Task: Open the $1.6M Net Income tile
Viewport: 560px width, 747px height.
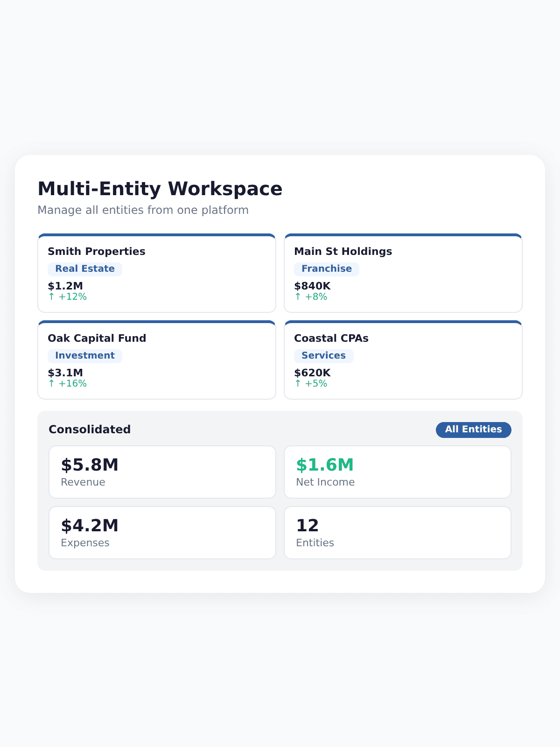Action: [x=398, y=472]
